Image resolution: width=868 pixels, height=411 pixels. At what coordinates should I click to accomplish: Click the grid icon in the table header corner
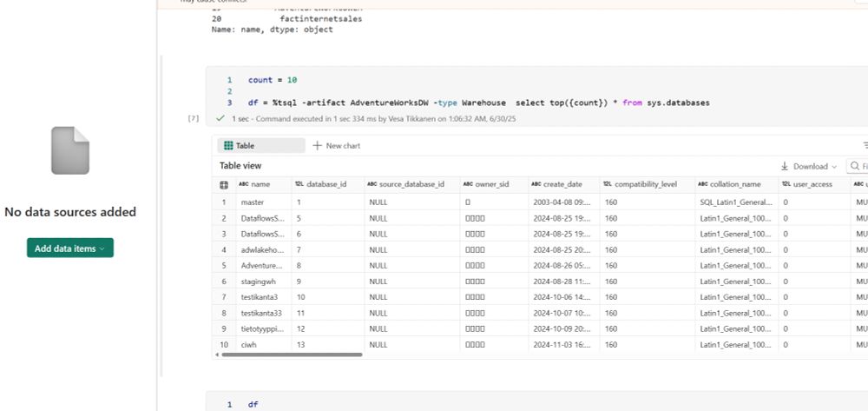tap(224, 184)
